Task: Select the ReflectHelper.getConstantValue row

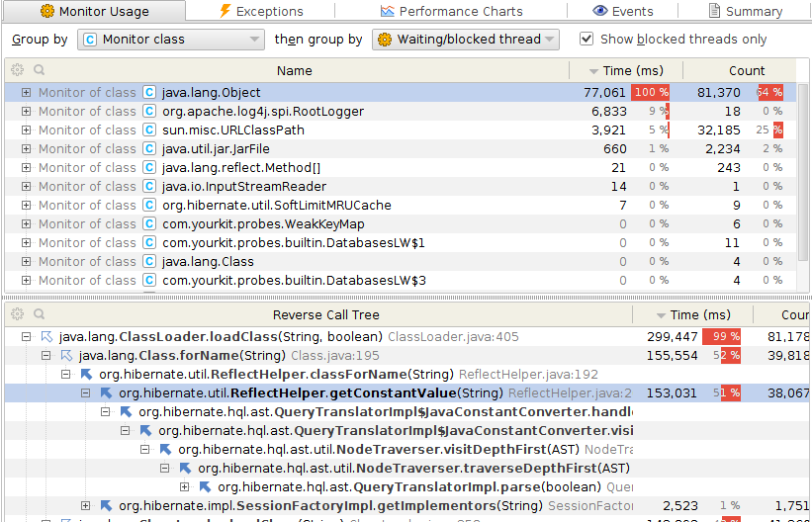Action: [x=312, y=393]
